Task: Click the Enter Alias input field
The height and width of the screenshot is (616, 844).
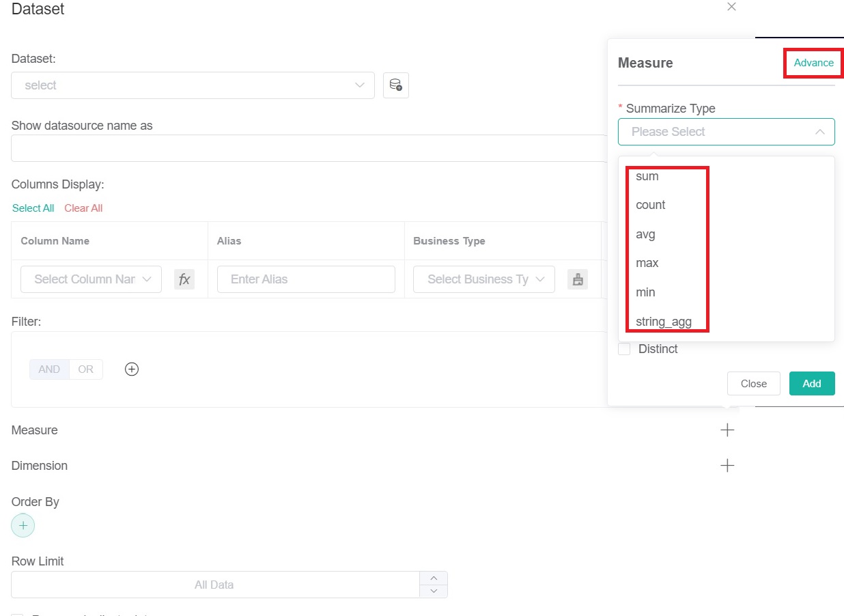Action: 305,279
